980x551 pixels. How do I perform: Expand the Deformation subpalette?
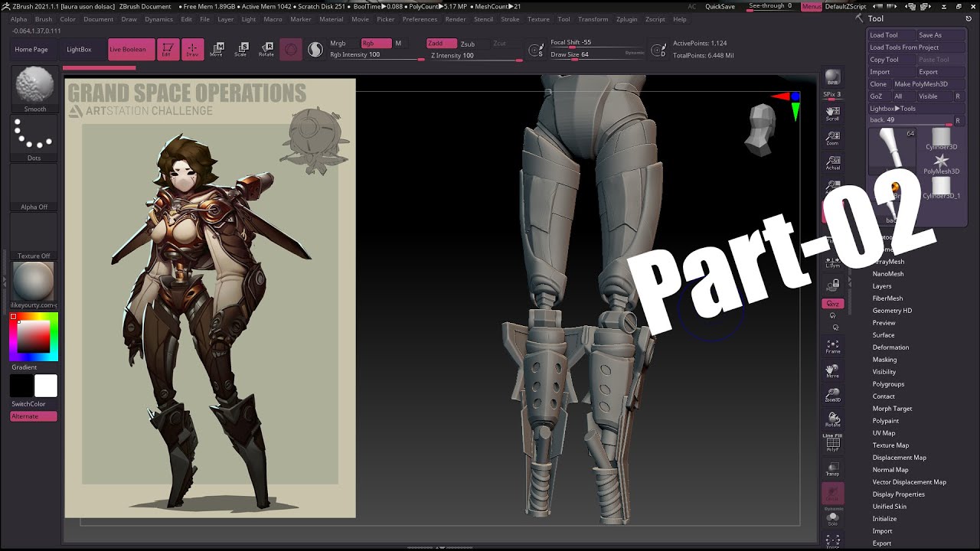coord(890,347)
